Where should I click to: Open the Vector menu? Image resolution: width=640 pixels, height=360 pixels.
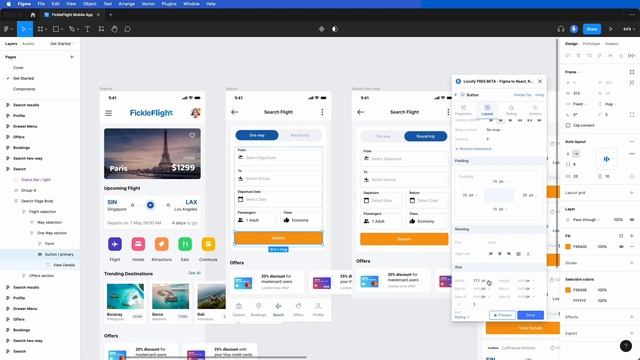tap(148, 4)
